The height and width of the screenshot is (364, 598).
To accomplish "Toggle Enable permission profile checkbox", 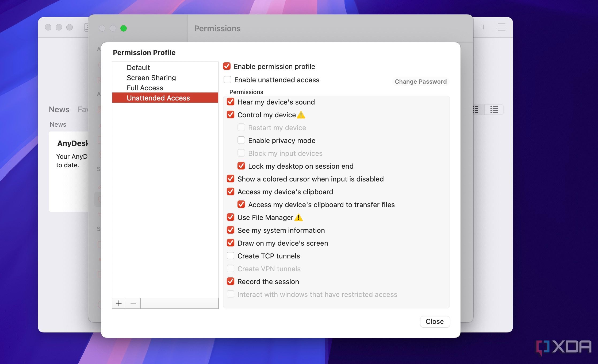I will tap(226, 66).
